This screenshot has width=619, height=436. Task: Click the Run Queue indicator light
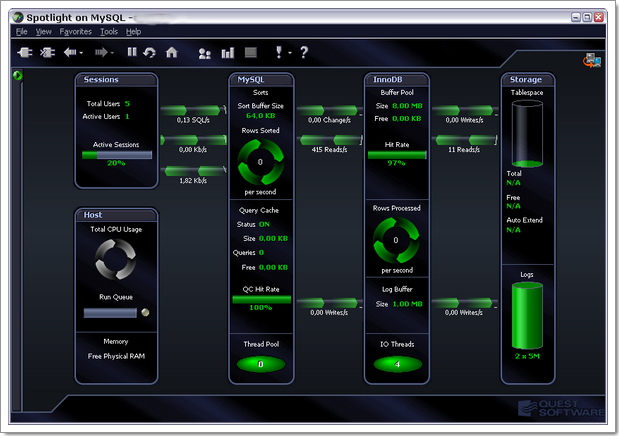click(x=145, y=312)
